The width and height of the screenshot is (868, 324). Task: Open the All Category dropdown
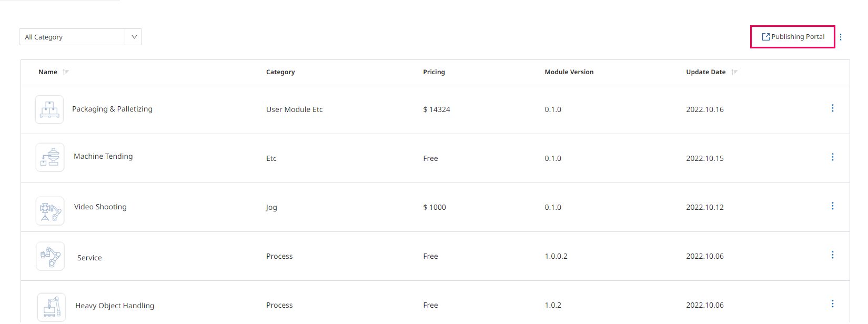pyautogui.click(x=72, y=37)
